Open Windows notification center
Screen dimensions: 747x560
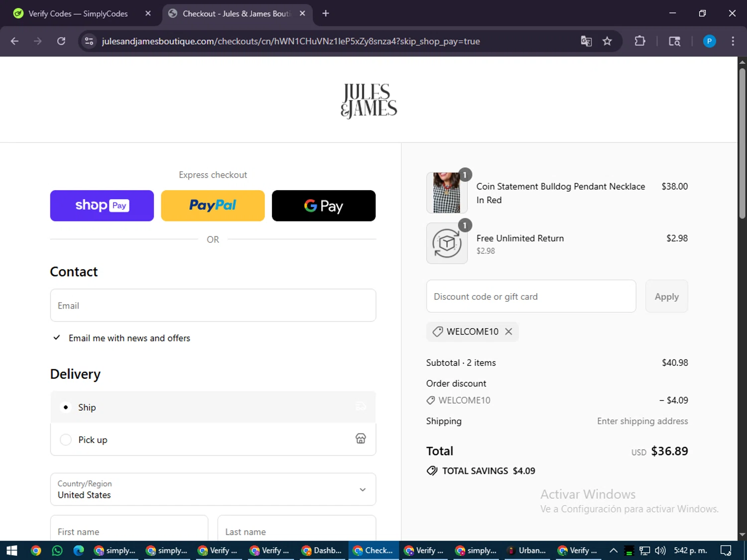[x=726, y=551]
